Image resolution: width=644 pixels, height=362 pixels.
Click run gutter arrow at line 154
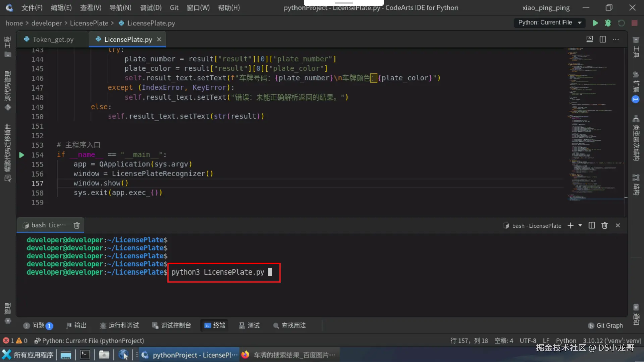(22, 155)
